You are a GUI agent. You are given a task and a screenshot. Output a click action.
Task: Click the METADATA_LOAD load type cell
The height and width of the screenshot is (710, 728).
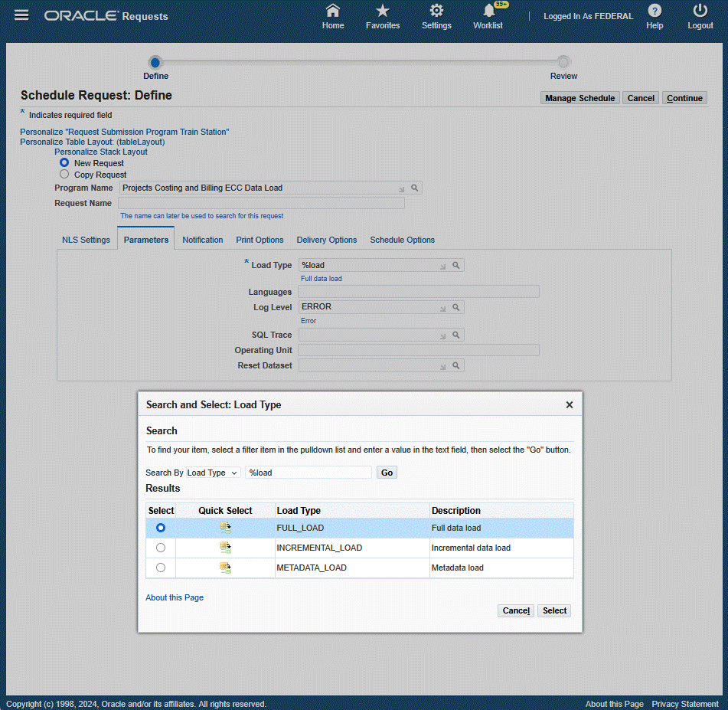[352, 568]
